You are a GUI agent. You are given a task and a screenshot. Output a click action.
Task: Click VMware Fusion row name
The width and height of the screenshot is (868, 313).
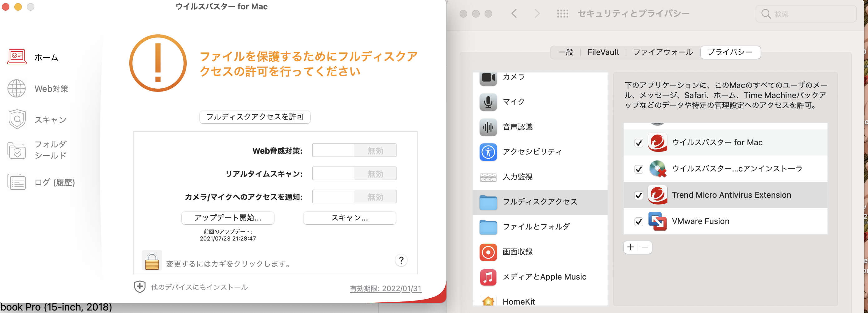701,221
